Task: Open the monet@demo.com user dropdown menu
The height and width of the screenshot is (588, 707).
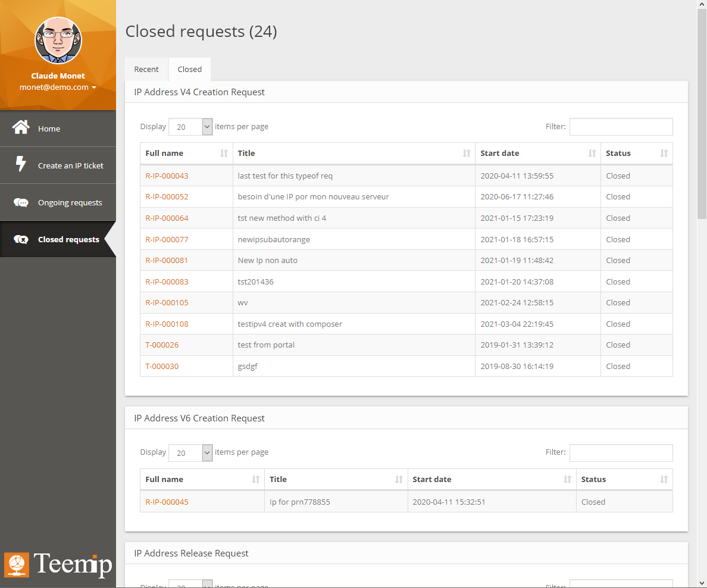Action: pyautogui.click(x=58, y=87)
